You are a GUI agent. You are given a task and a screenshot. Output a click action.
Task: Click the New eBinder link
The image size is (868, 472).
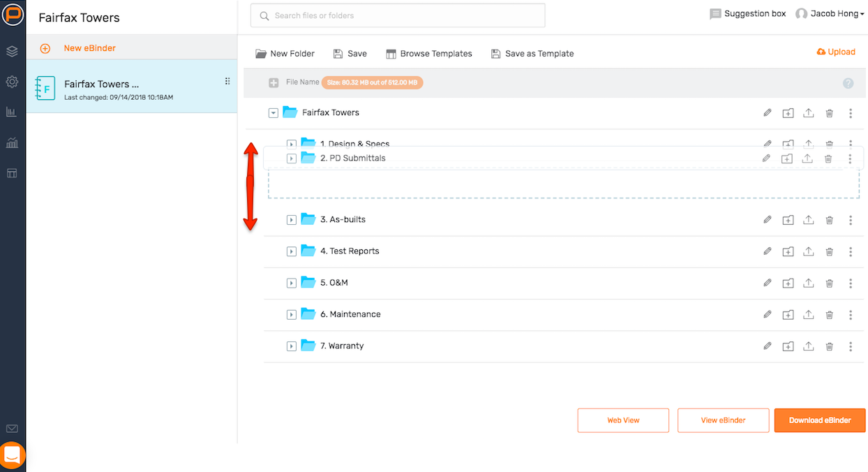point(89,48)
